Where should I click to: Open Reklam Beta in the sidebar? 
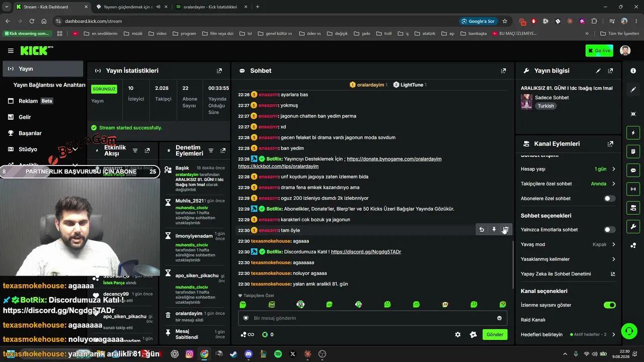[43, 101]
